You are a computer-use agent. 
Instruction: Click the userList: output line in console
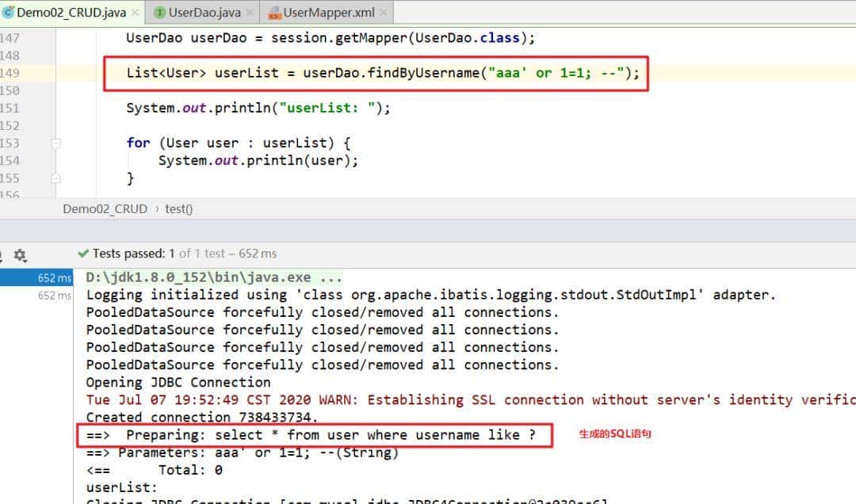[121, 487]
